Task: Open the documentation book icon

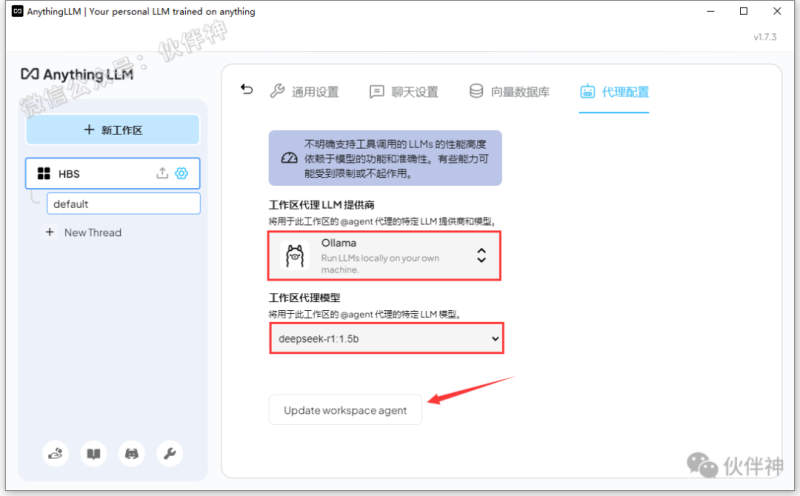Action: [x=93, y=453]
